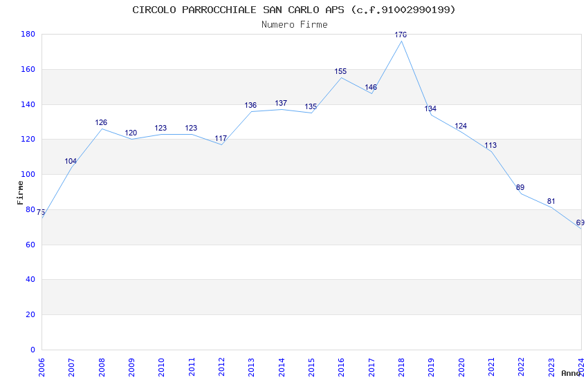Image resolution: width=588 pixels, height=380 pixels.
Task: Click the 60 y-axis tick label
Action: tap(30, 245)
